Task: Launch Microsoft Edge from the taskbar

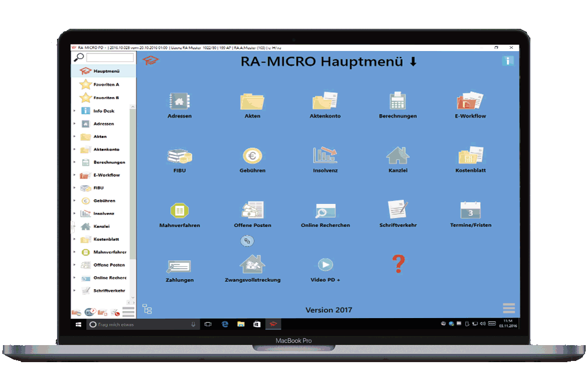Action: click(x=225, y=325)
